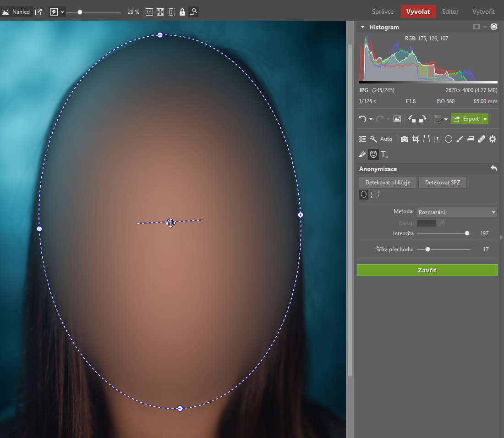
Task: Switch to the Správce tab
Action: click(383, 11)
